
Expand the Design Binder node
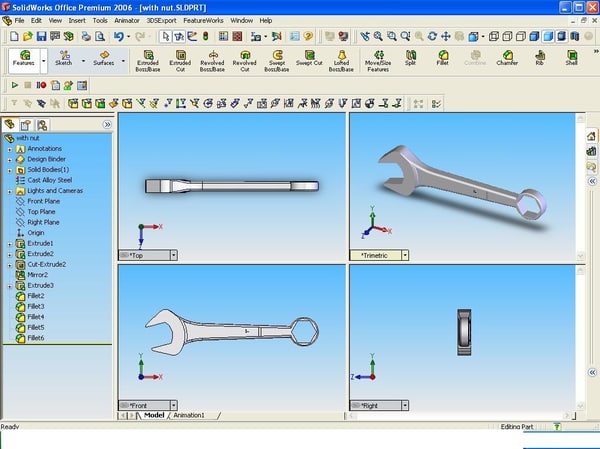(x=10, y=160)
